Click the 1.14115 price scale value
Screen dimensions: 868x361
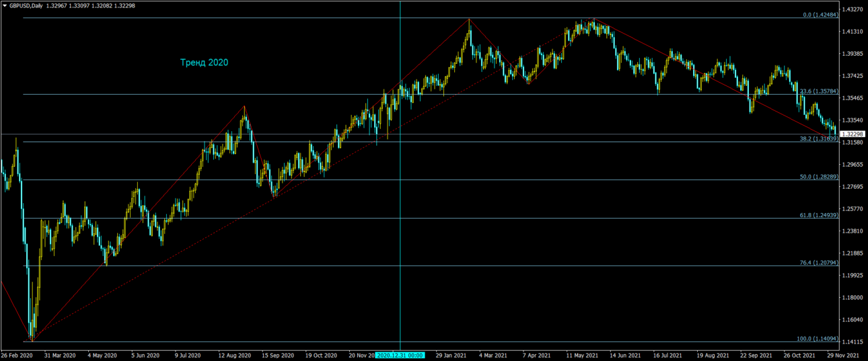(x=853, y=342)
